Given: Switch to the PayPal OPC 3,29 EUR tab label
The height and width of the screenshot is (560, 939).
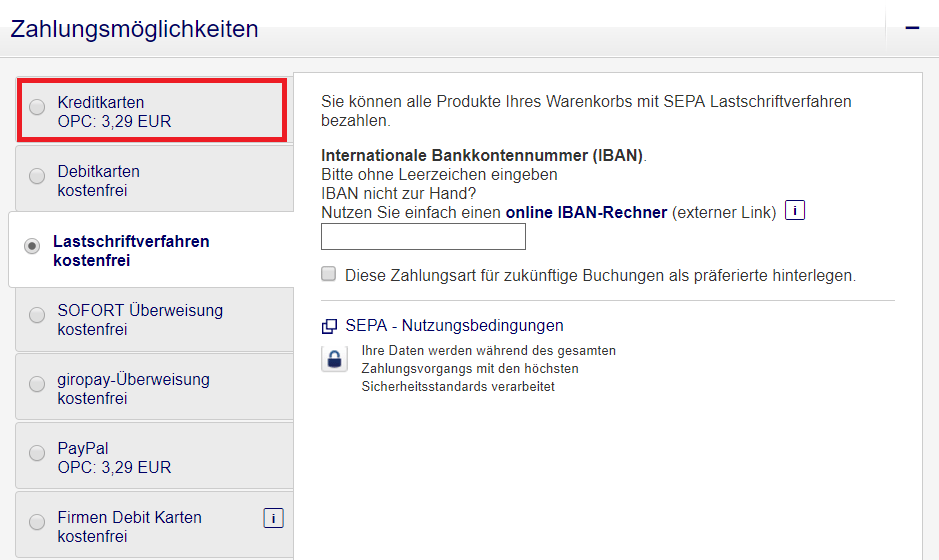Looking at the screenshot, I should (x=114, y=458).
